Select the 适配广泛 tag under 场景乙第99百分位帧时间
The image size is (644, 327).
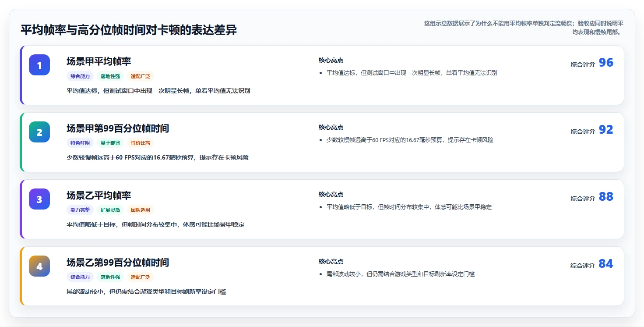pos(141,277)
